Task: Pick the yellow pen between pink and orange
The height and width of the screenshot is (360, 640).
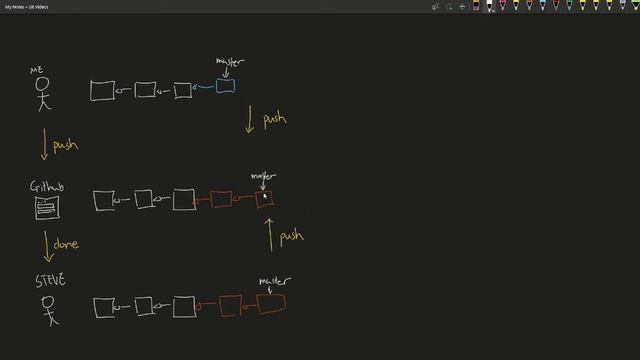Action: [x=516, y=5]
